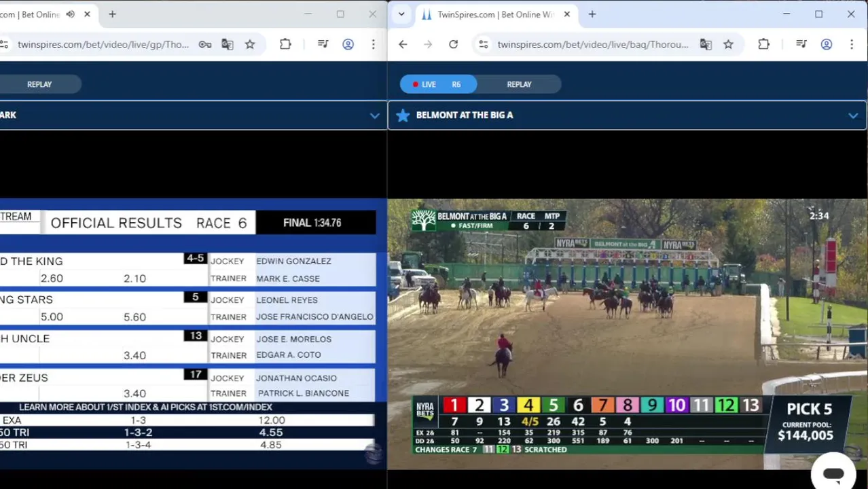Open profile icon in right window

coord(827,45)
